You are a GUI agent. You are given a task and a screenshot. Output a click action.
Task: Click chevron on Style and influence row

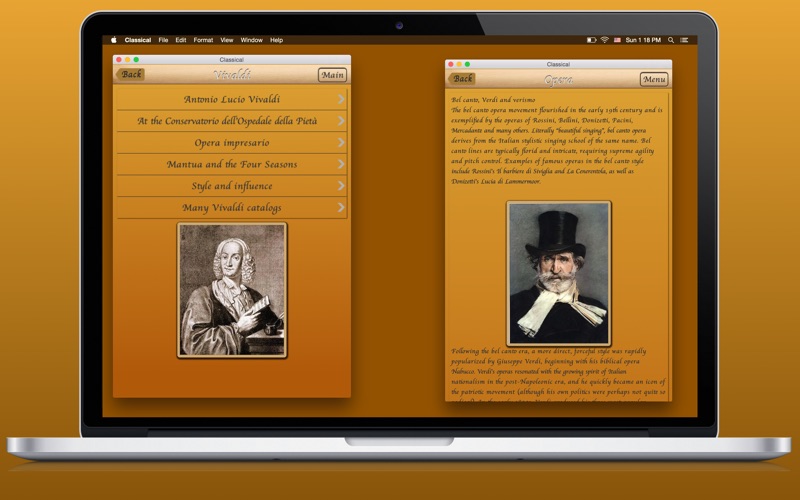tap(341, 186)
